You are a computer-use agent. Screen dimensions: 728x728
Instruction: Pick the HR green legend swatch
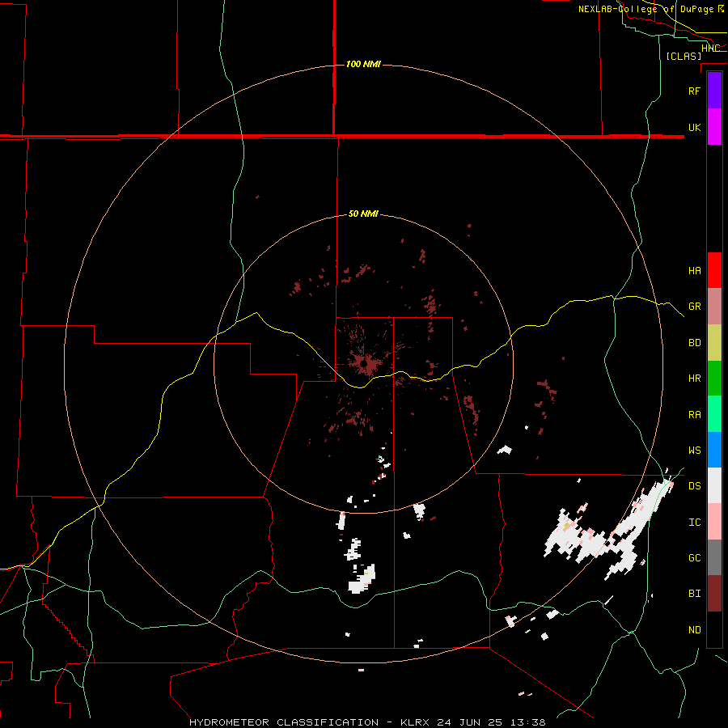click(714, 379)
